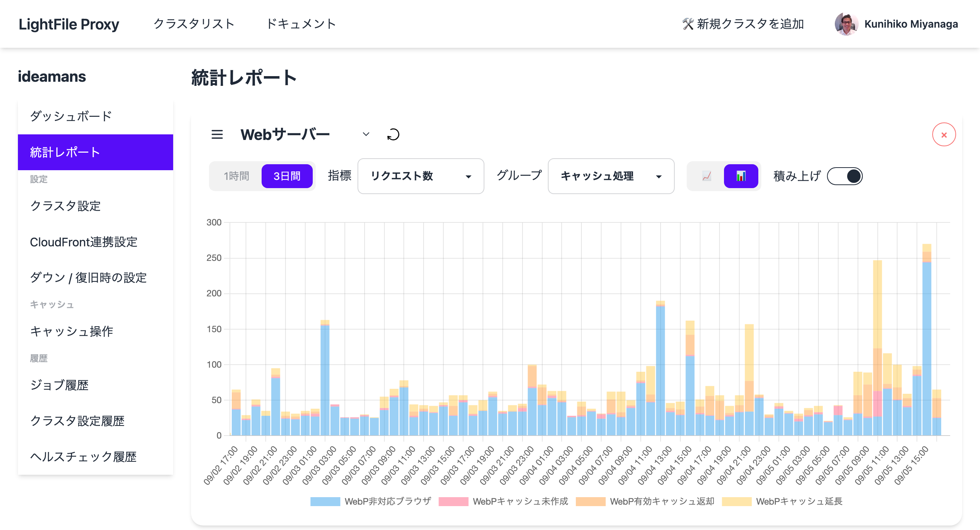Open キャッシュ操作 page
Image resolution: width=980 pixels, height=530 pixels.
pyautogui.click(x=95, y=331)
